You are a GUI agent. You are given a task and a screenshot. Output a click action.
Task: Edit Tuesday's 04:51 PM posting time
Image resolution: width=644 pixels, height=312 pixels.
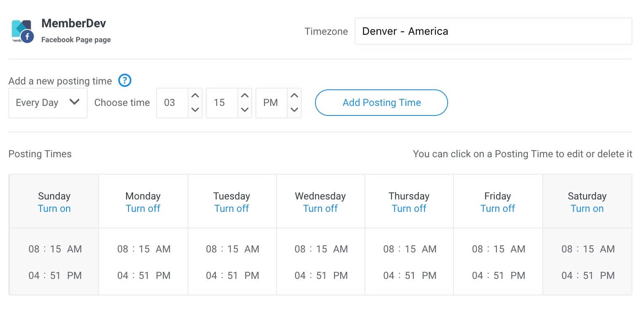click(x=232, y=276)
